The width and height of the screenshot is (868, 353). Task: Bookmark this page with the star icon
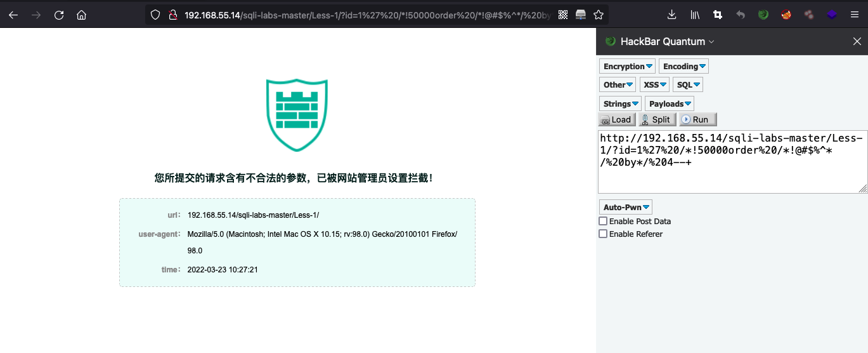598,15
